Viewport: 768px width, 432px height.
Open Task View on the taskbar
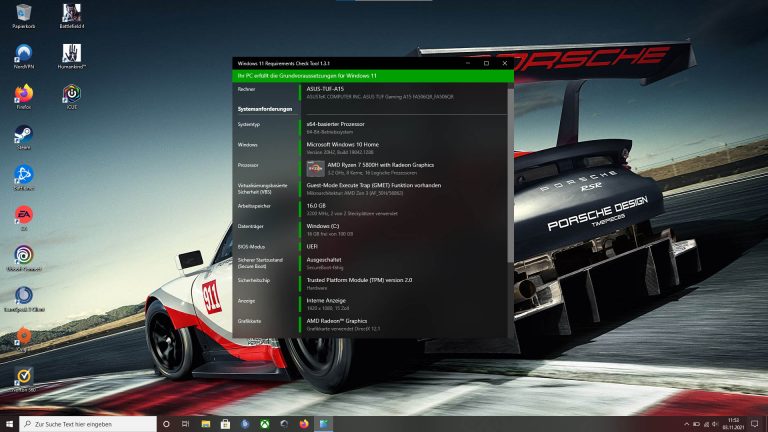(187, 424)
